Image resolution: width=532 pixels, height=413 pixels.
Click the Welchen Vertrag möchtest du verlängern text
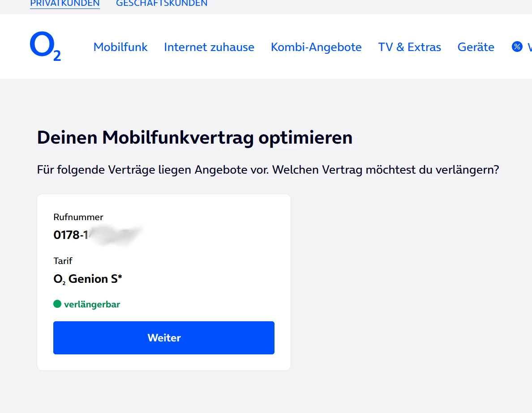[x=385, y=170]
